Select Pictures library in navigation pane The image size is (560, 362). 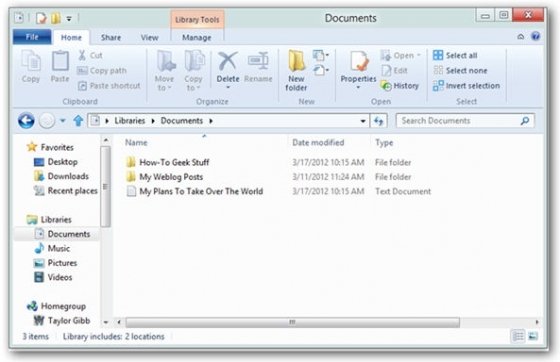click(x=56, y=263)
